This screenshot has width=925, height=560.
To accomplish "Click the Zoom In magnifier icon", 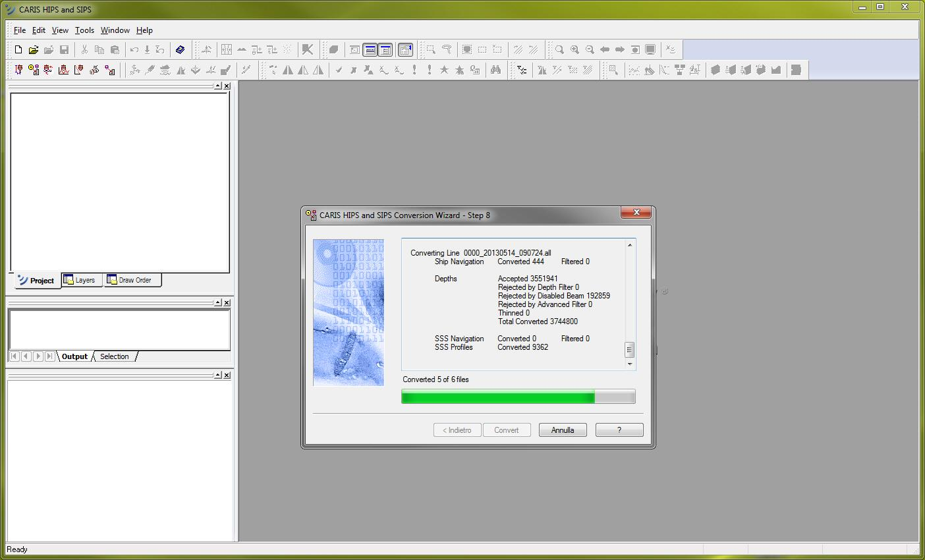I will click(575, 49).
